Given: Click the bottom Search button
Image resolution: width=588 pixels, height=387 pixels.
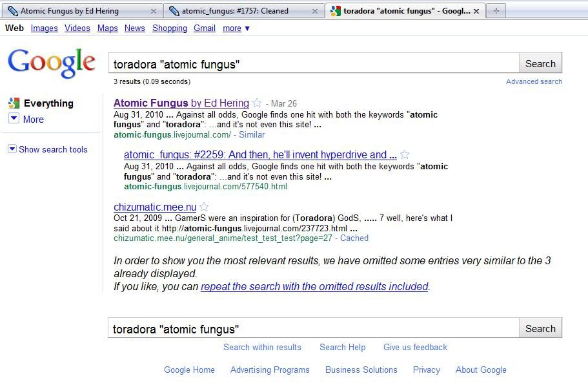Looking at the screenshot, I should click(540, 328).
